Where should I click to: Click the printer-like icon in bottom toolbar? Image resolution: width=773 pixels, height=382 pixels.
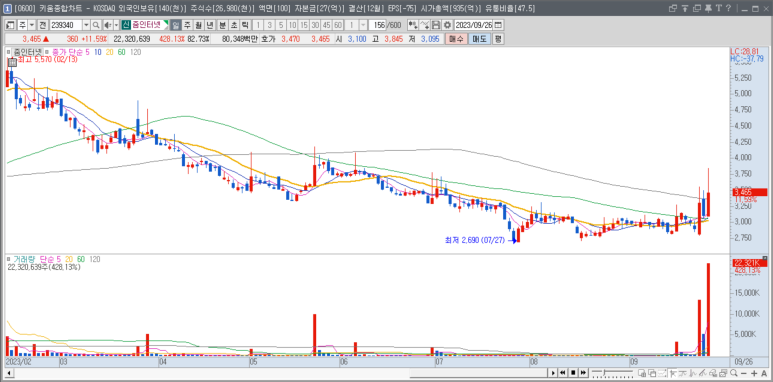723,373
